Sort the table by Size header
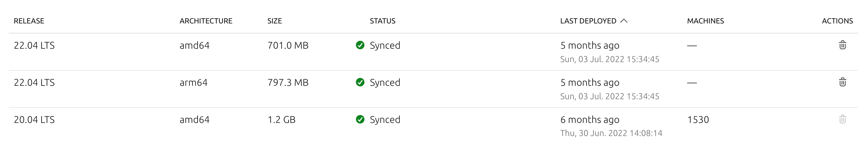 (x=274, y=21)
